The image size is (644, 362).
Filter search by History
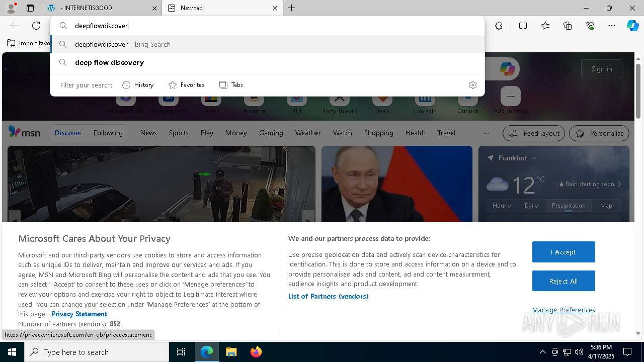click(138, 85)
